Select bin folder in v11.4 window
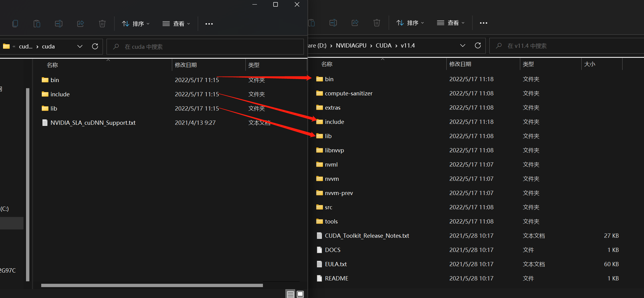 click(x=329, y=79)
